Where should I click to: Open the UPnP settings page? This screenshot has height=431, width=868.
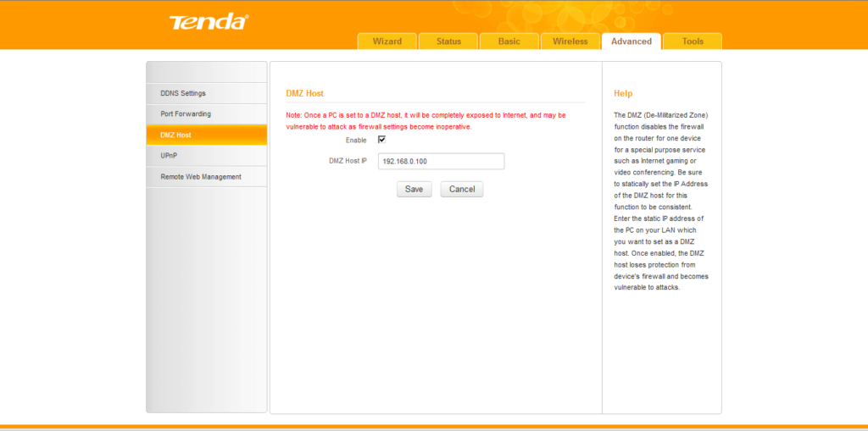[x=169, y=156]
